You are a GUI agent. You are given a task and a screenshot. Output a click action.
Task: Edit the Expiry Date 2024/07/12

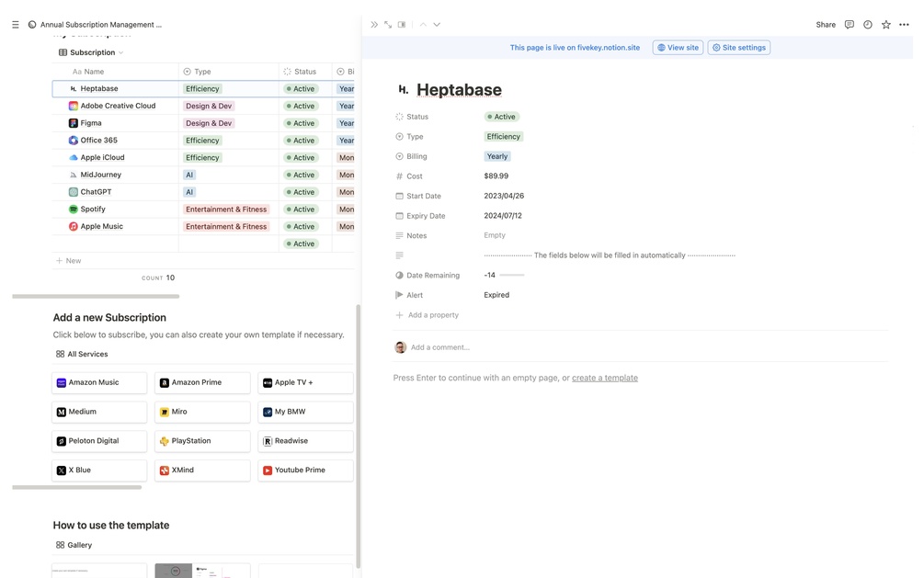(503, 216)
